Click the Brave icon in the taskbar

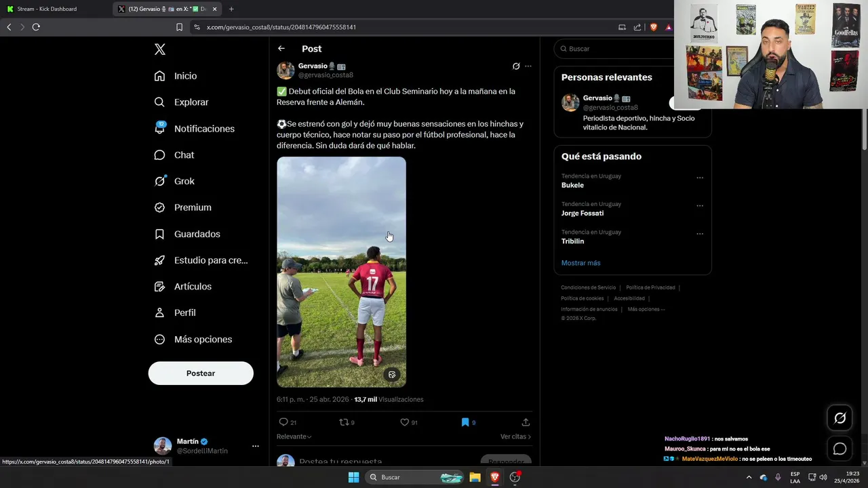click(x=495, y=477)
